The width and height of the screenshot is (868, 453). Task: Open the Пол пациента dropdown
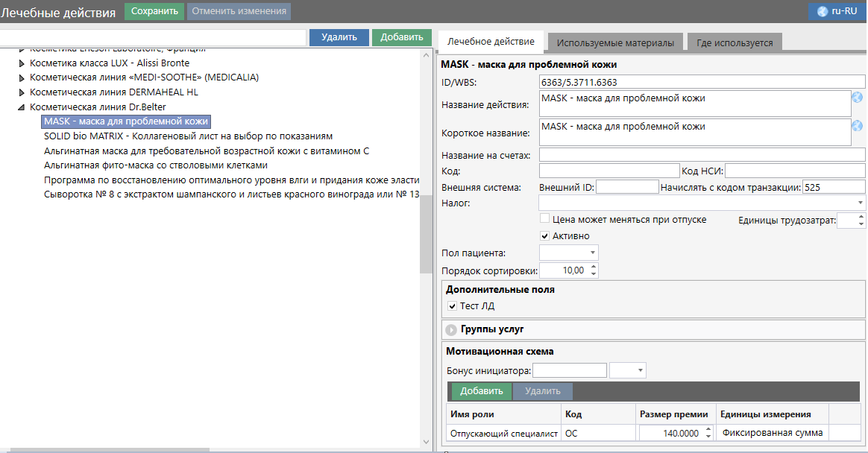point(593,253)
